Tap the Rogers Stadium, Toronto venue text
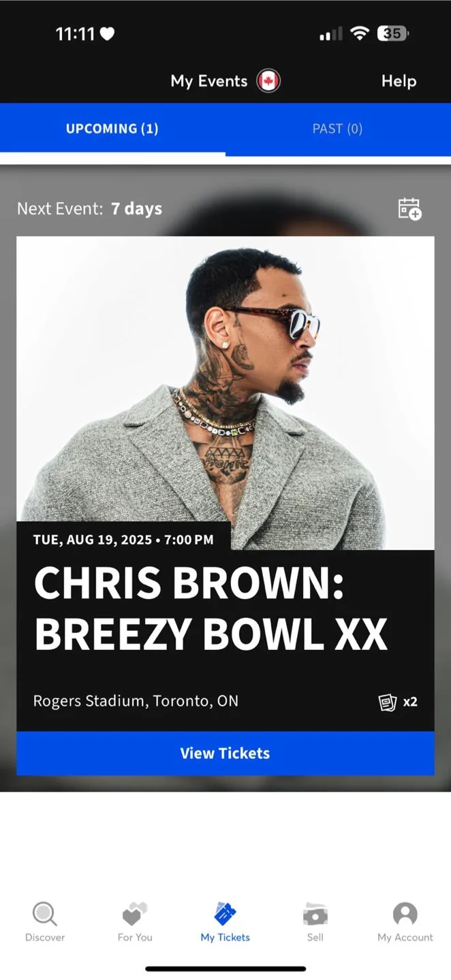 point(136,701)
